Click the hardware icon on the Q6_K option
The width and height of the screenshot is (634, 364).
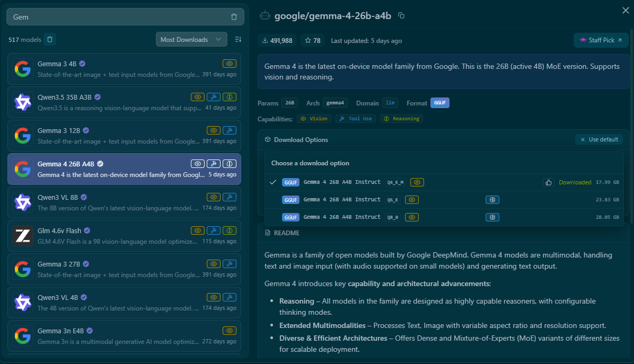point(492,200)
